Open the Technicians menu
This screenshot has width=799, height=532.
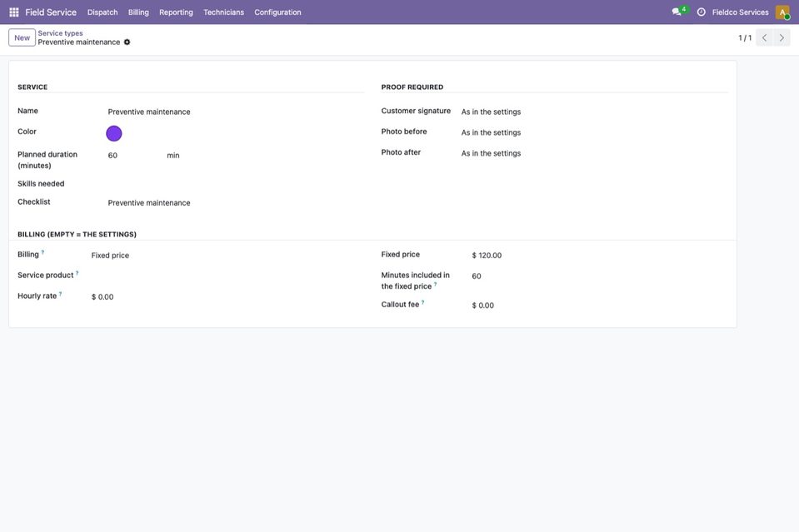[x=223, y=12]
